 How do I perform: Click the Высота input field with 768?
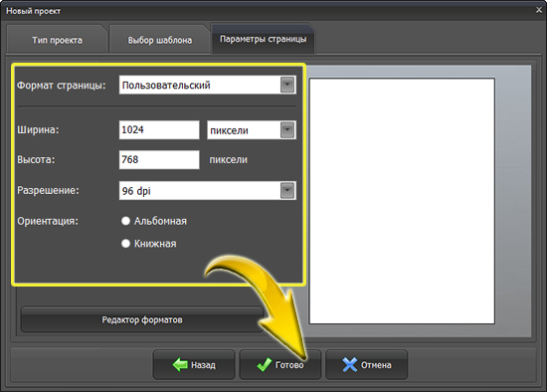click(159, 160)
